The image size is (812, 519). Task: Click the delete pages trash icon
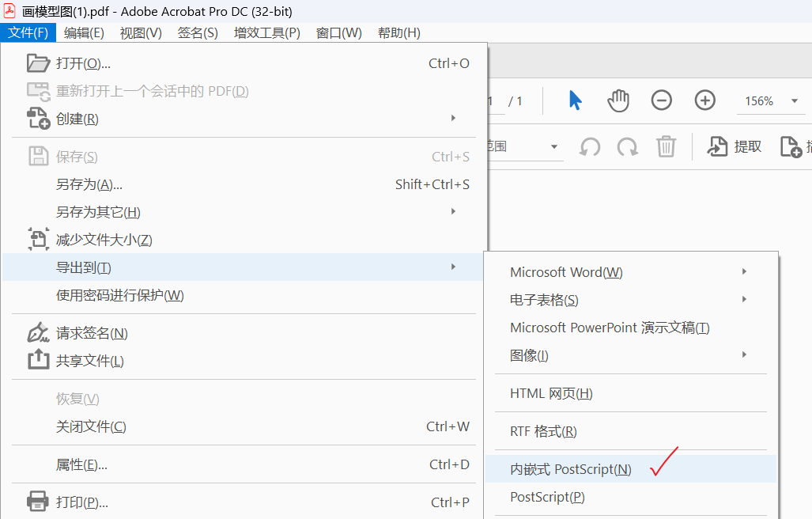666,146
